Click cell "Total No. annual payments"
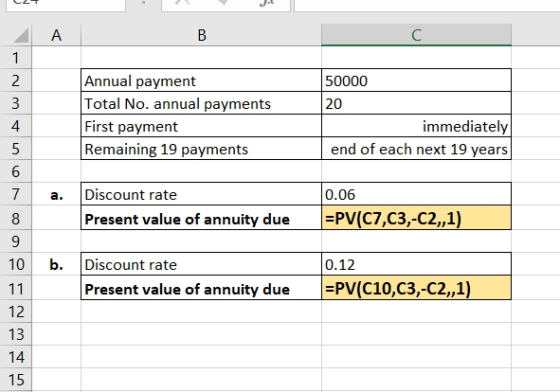The image size is (560, 392). click(201, 103)
